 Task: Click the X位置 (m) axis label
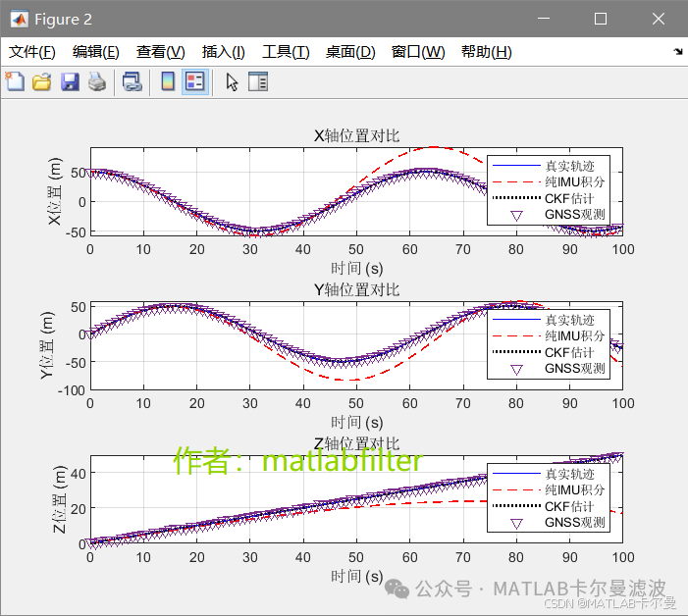(x=54, y=191)
